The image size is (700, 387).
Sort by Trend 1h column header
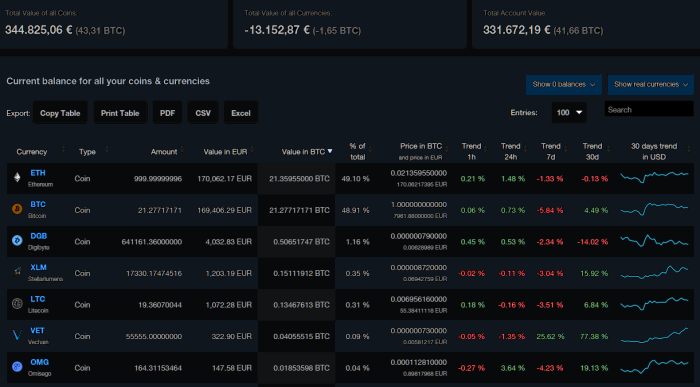pos(471,151)
